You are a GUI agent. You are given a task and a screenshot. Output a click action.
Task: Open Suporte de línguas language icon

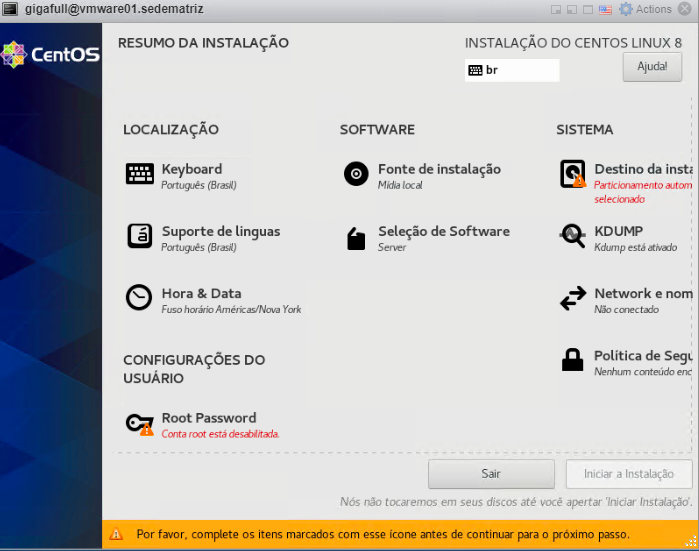[140, 236]
